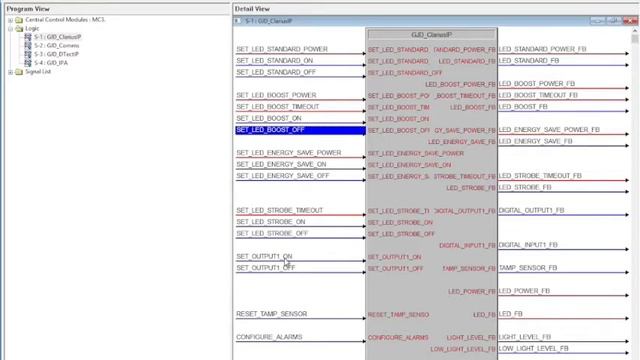Select input signal SET_LED_ENERGY_SAVE_OFF
The width and height of the screenshot is (640, 360).
click(282, 176)
